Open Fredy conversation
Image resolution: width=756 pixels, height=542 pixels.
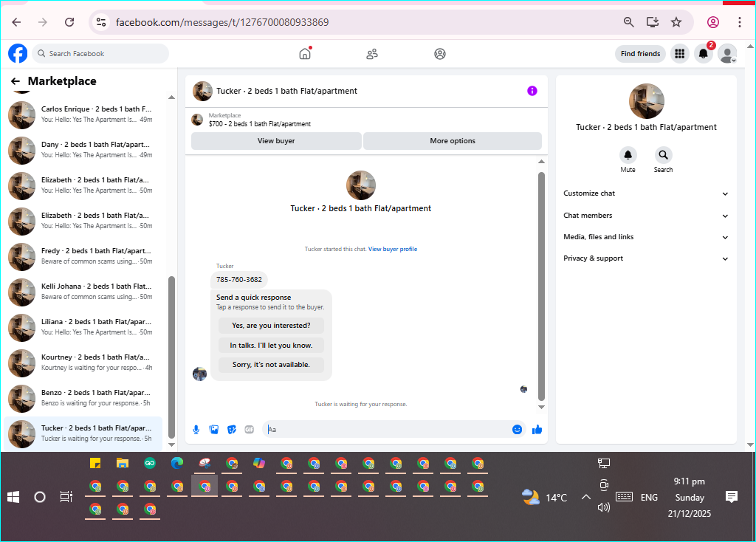[x=83, y=256]
